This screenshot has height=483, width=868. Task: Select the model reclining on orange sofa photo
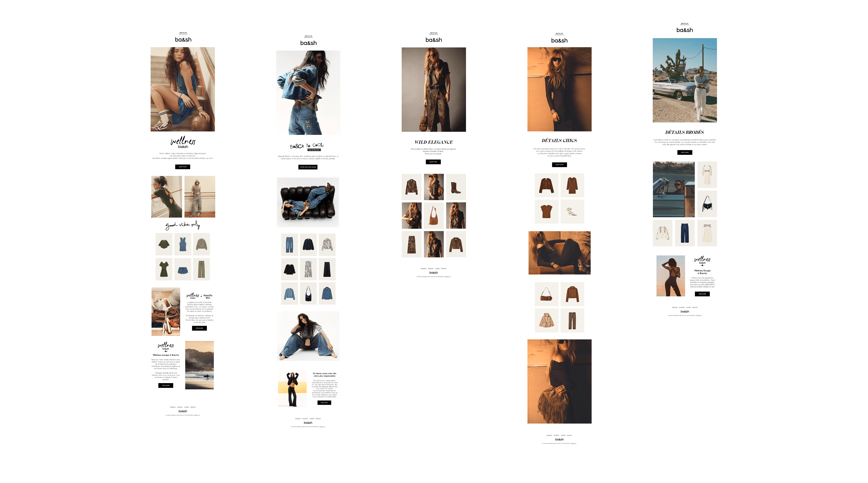(x=559, y=253)
